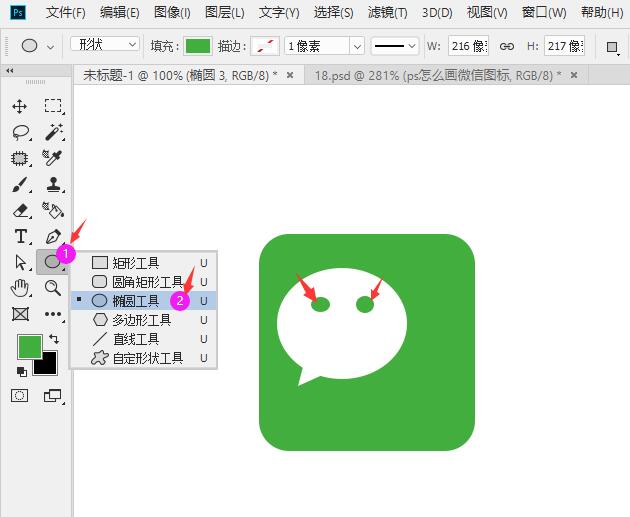
Task: Select the Rectangular Marquee tool
Action: point(53,106)
